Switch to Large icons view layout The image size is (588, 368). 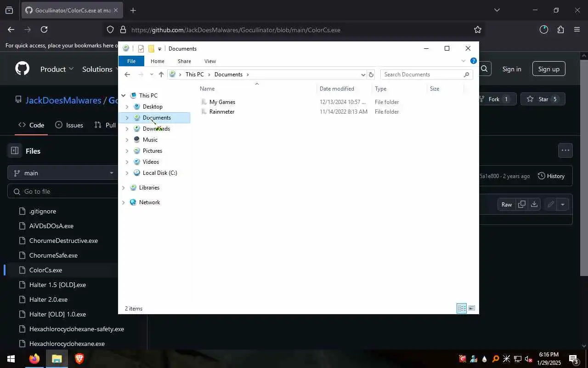[x=472, y=309]
